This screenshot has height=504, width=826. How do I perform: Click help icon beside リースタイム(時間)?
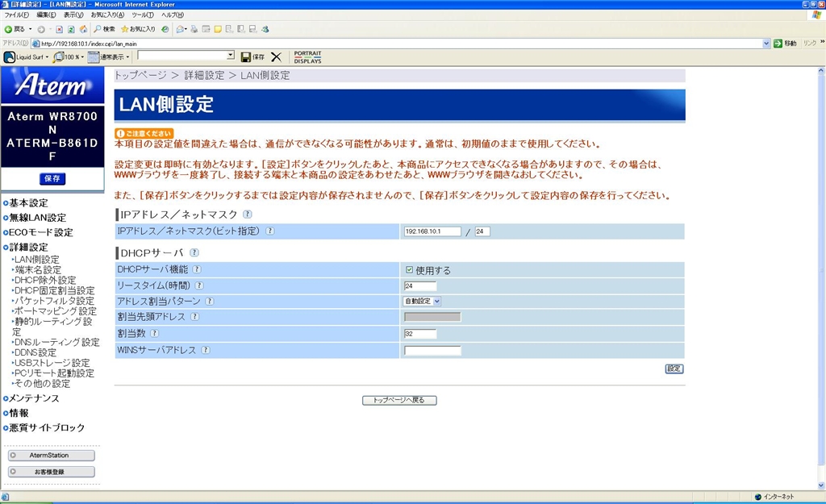[199, 285]
